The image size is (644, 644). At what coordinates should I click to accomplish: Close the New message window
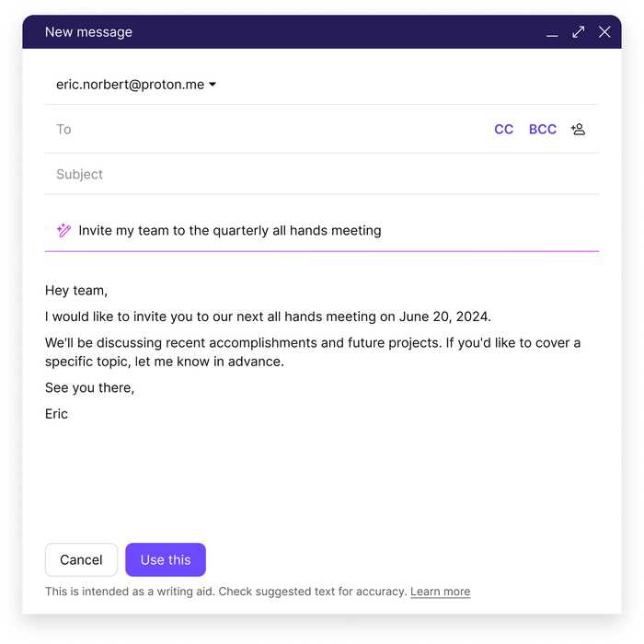pos(604,32)
